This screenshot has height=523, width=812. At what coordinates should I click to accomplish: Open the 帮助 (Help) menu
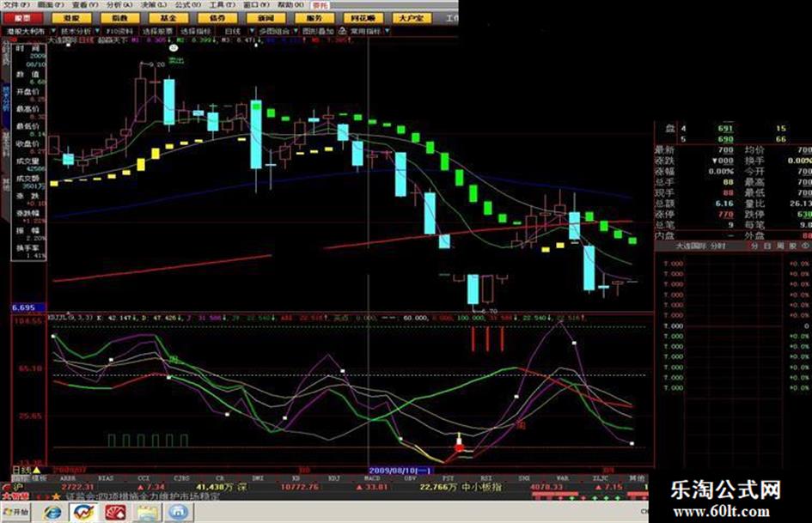tap(290, 4)
